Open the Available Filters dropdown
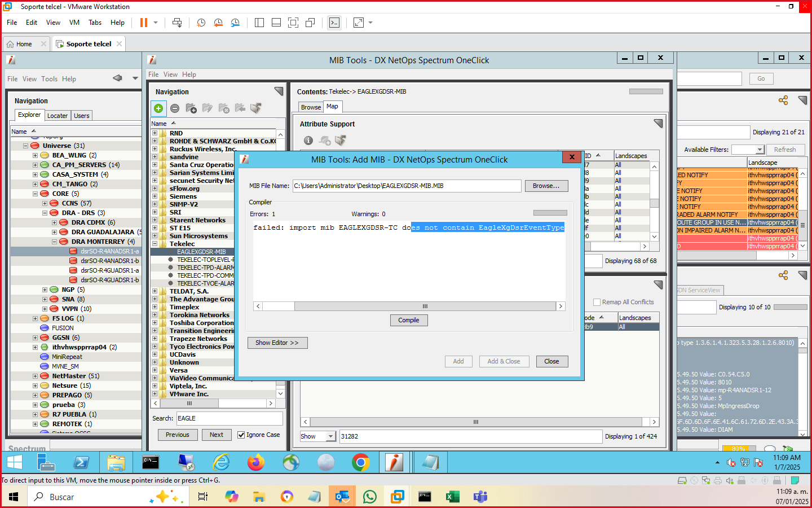 point(760,150)
